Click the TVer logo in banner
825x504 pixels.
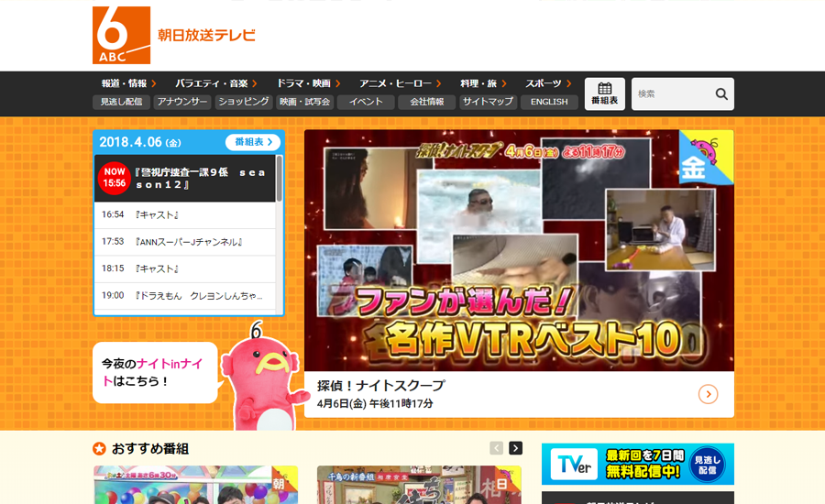pyautogui.click(x=574, y=465)
